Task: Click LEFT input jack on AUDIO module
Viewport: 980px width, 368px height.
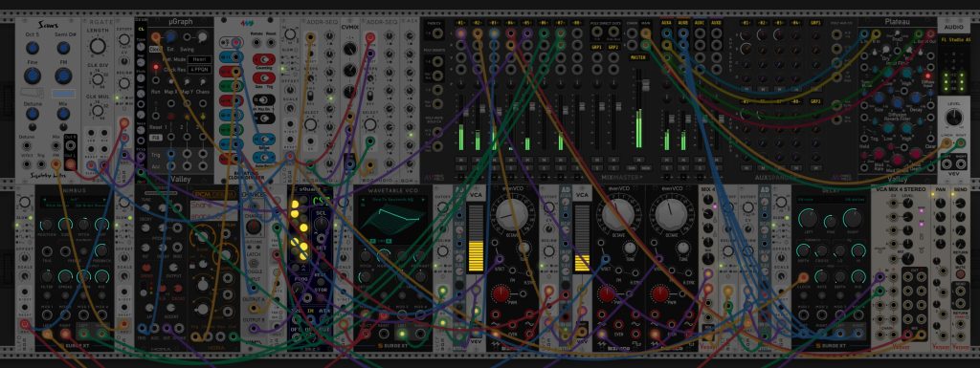Action: pos(947,142)
